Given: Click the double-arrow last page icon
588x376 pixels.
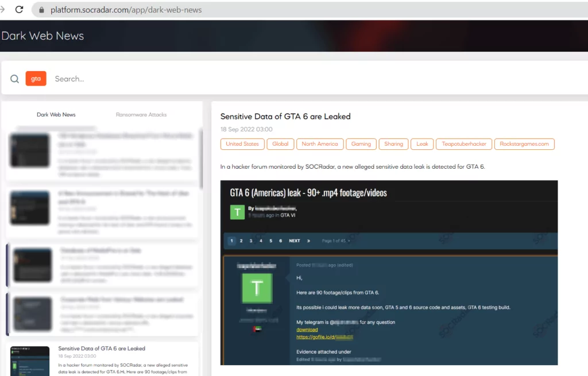Looking at the screenshot, I should [308, 241].
